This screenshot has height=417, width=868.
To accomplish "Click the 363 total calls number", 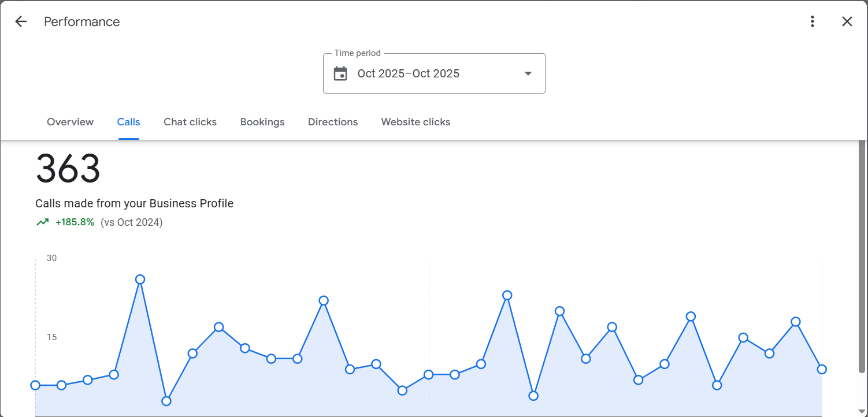I will pos(68,169).
